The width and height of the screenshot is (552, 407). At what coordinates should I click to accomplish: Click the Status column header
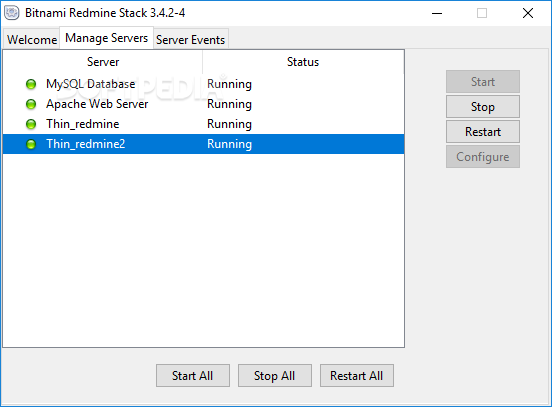click(x=303, y=62)
